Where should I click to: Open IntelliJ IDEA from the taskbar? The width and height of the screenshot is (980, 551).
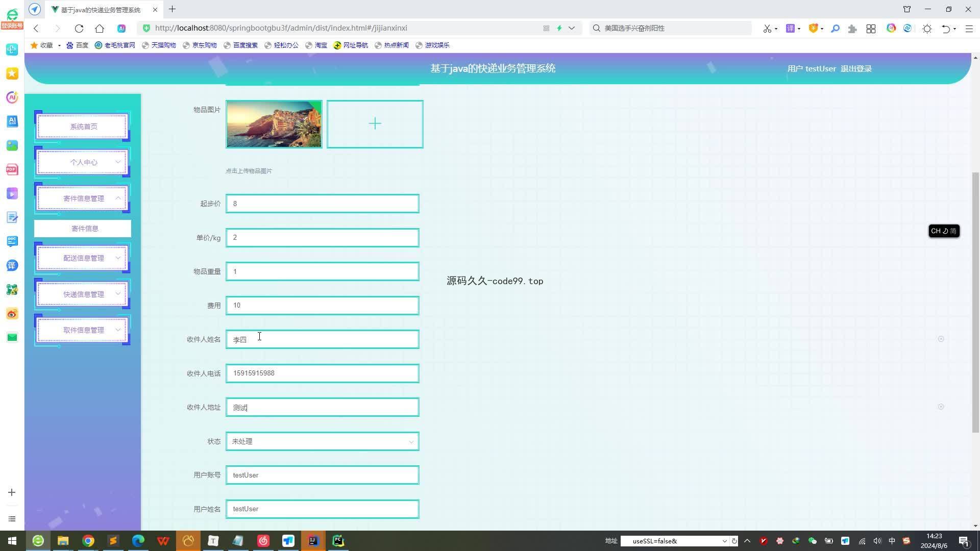point(313,541)
